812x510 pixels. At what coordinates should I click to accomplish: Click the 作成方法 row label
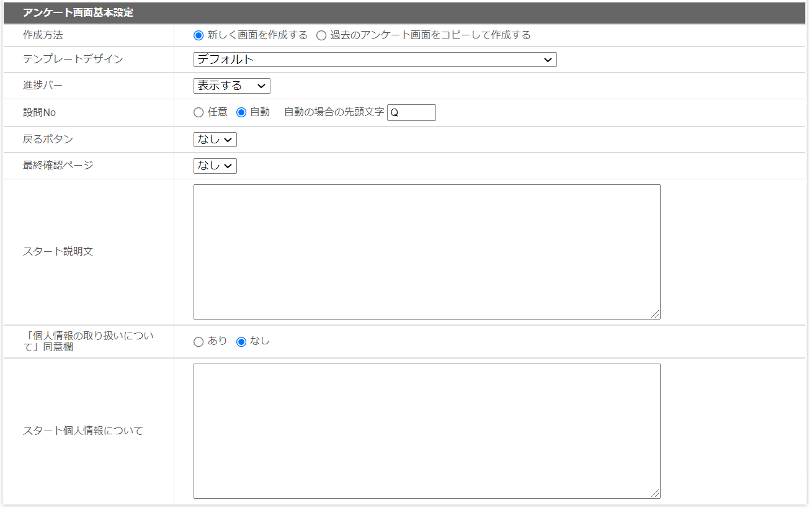click(x=43, y=35)
